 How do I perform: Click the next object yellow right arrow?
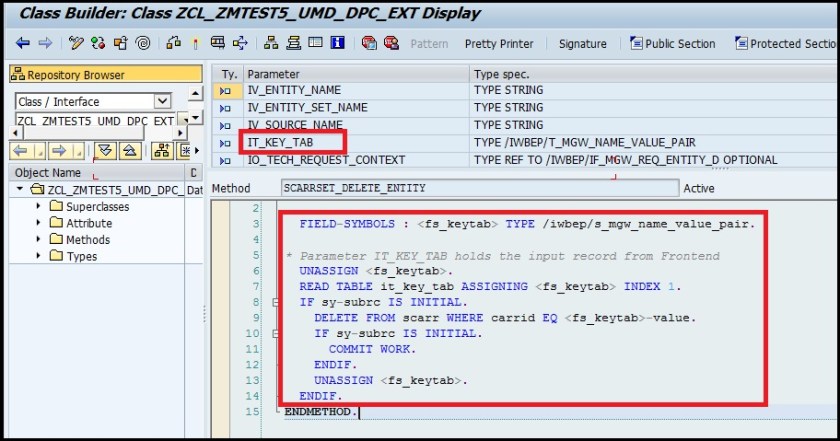[59, 151]
